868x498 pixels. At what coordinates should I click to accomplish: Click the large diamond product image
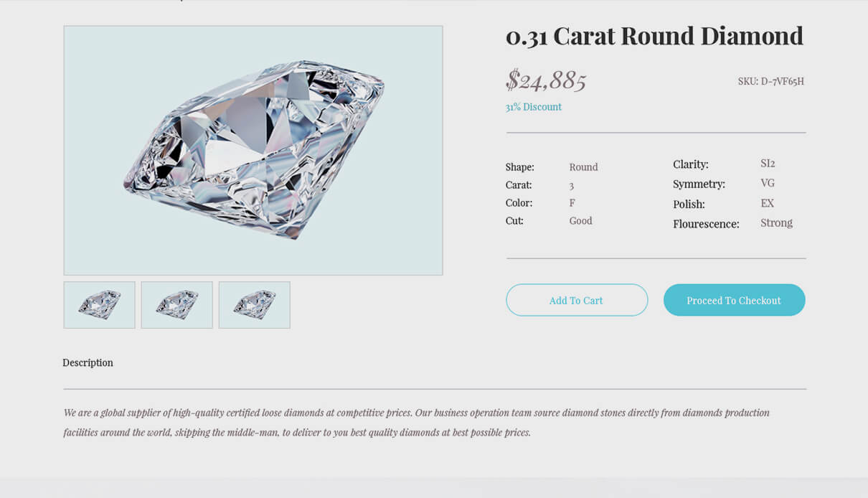click(x=253, y=150)
